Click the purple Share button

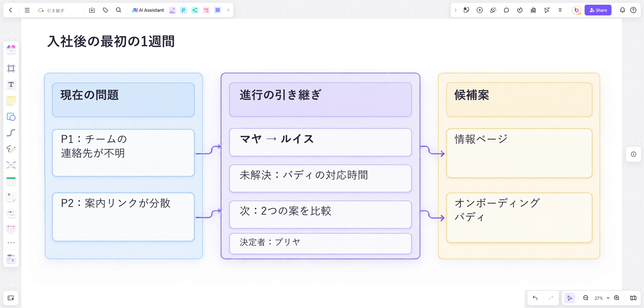(598, 10)
